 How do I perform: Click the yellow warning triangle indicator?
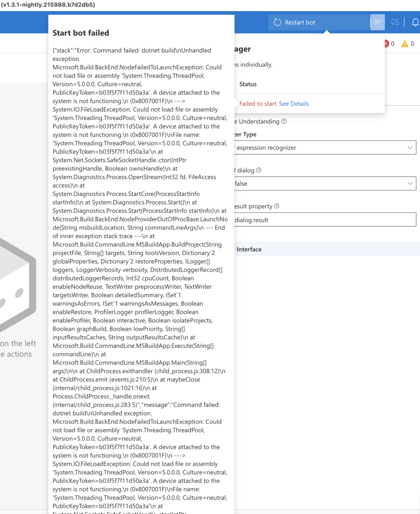pyautogui.click(x=404, y=43)
